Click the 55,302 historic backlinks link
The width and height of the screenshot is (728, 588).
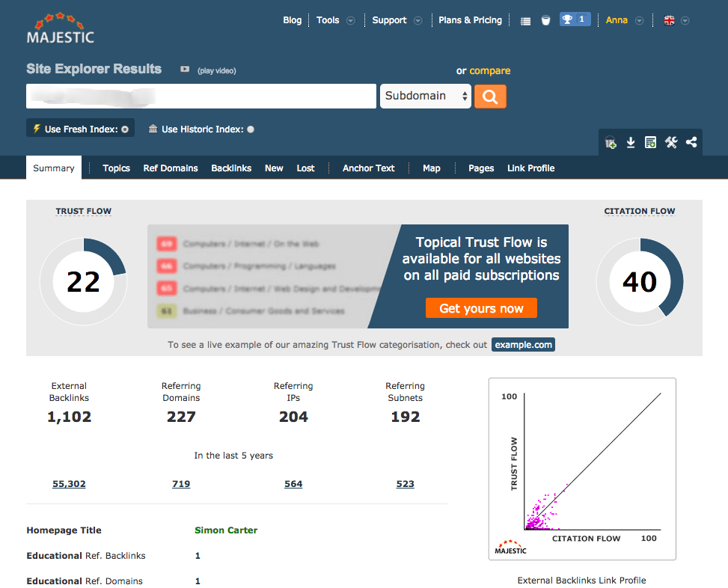click(69, 483)
